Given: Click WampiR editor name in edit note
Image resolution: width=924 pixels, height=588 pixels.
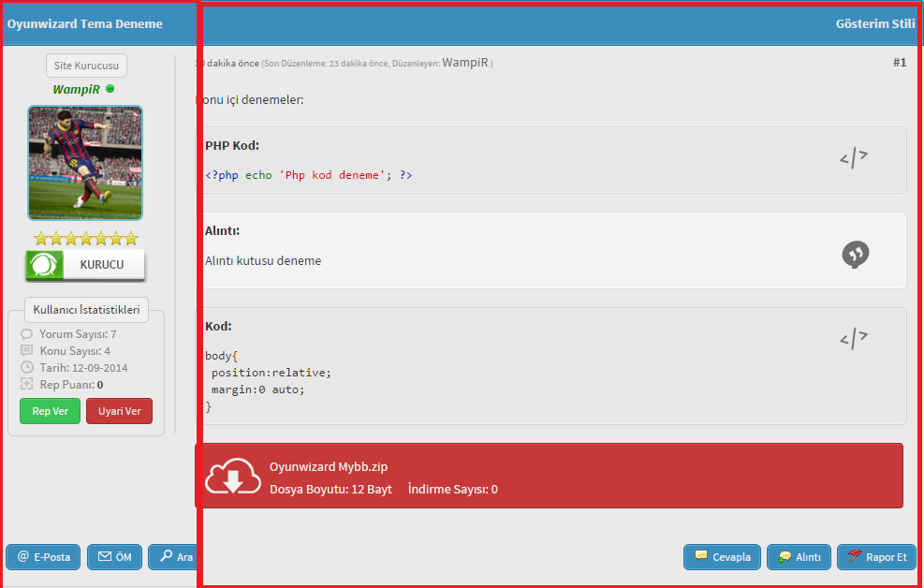Looking at the screenshot, I should tap(465, 63).
